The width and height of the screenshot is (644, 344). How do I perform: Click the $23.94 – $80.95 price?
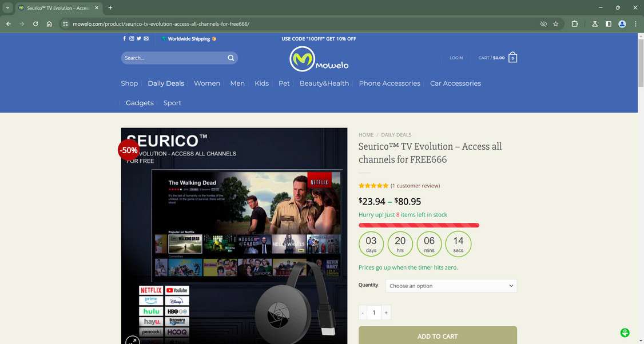click(x=389, y=201)
